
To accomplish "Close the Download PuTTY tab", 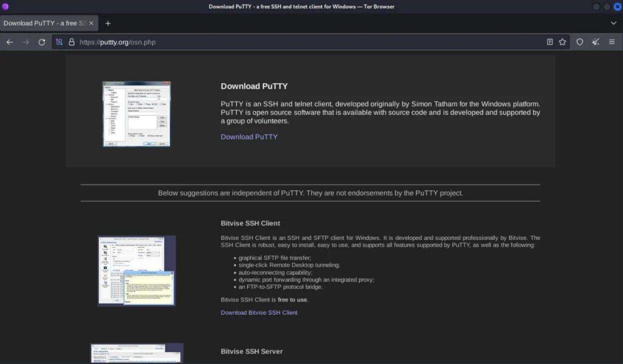I will (91, 23).
